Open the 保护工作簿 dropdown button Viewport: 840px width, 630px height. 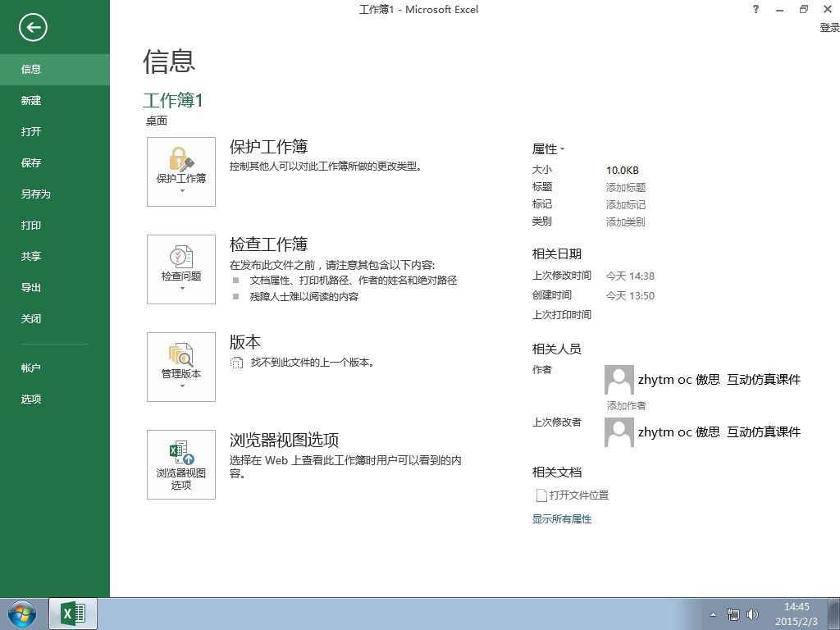[x=181, y=171]
